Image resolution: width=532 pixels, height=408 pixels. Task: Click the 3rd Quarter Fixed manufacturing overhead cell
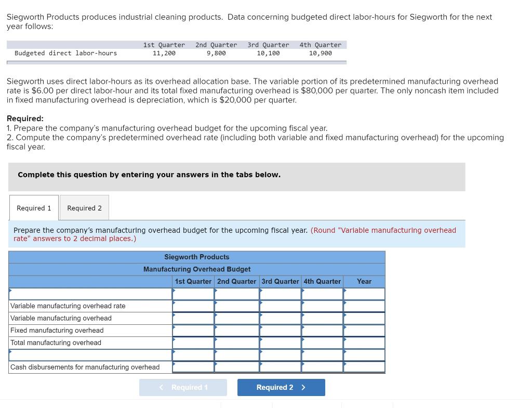coord(280,330)
